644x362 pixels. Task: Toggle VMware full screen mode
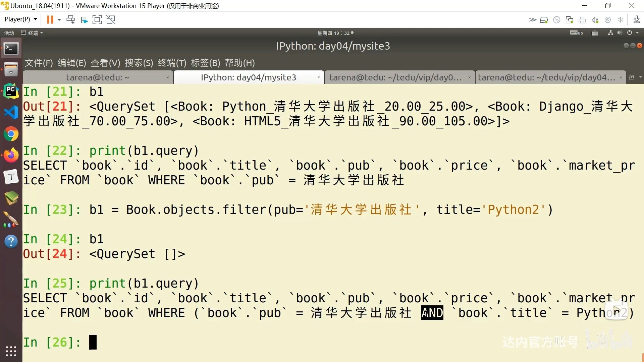[97, 20]
